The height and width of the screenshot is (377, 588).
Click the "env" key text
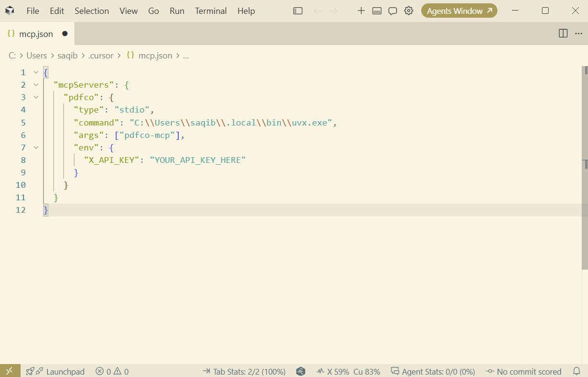(x=87, y=148)
